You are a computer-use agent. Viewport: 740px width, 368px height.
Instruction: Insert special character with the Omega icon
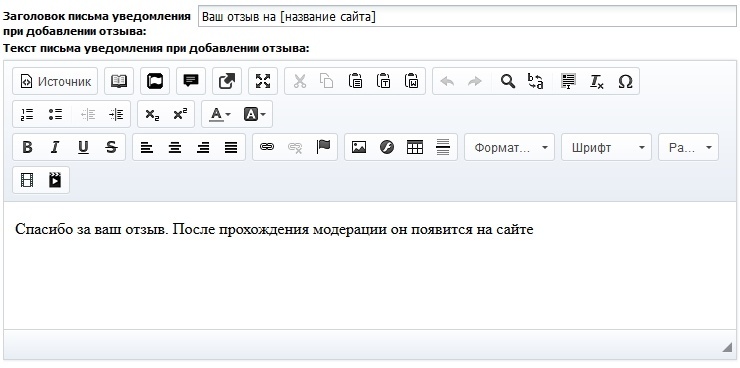point(625,81)
